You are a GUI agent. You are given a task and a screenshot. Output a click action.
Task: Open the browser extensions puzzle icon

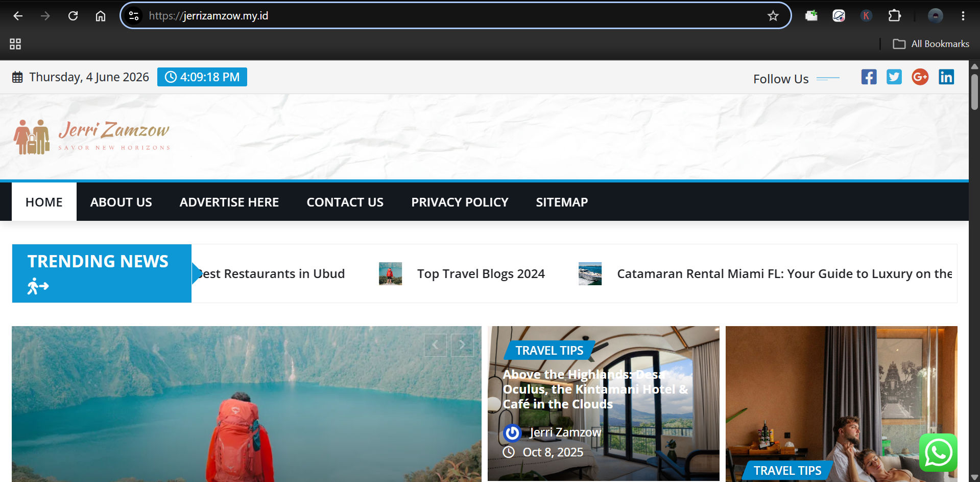click(894, 16)
